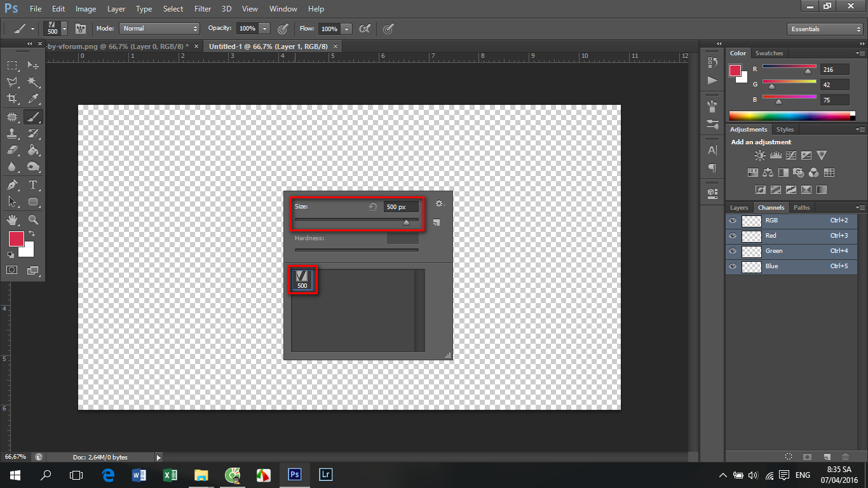Hide the RGB channel visibility eye

(733, 220)
